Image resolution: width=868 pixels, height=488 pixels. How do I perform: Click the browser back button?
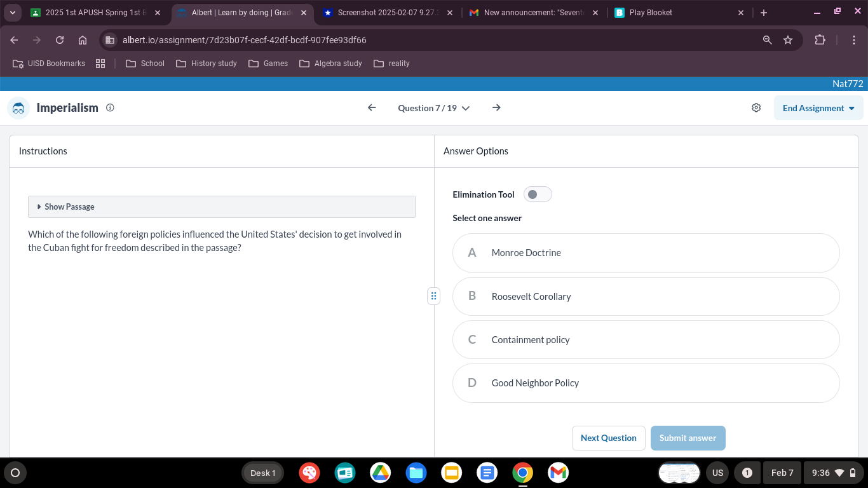(14, 40)
